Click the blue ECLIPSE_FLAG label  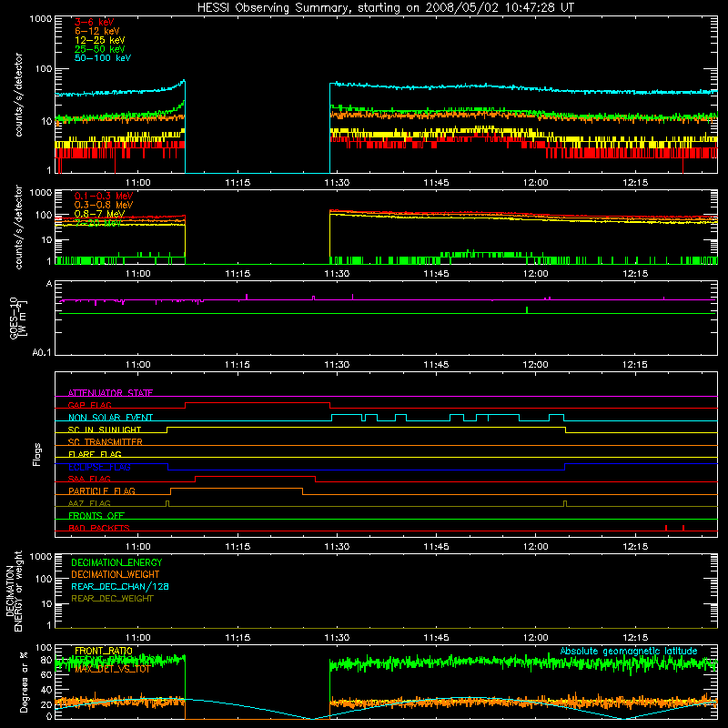[99, 467]
